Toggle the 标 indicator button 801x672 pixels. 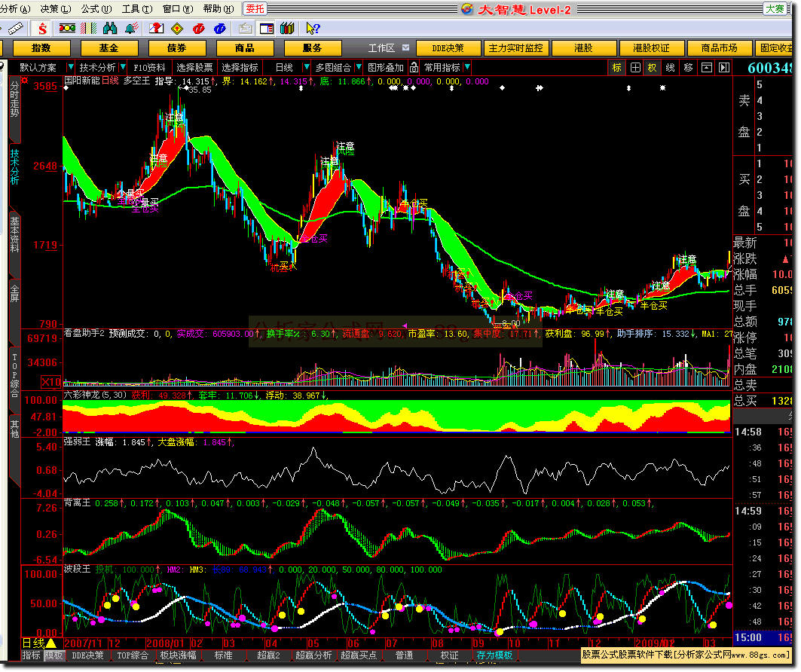616,67
